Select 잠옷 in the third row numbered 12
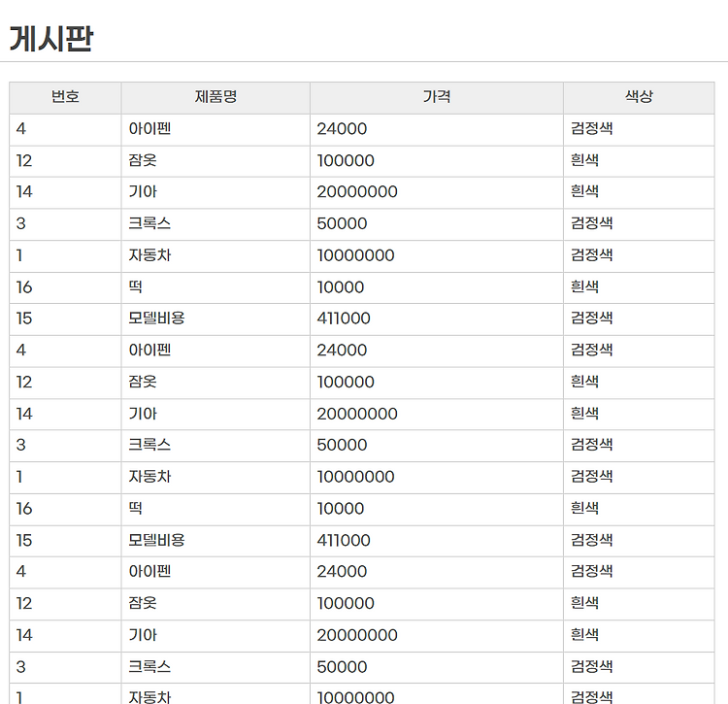 pos(143,604)
